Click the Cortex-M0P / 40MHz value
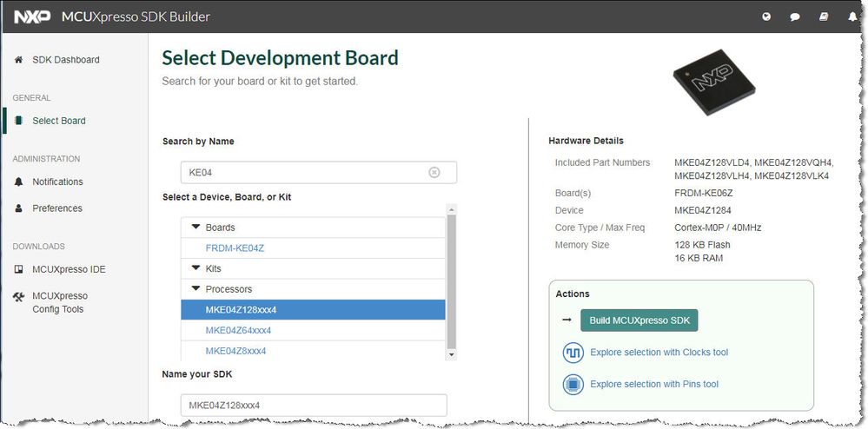 coord(718,228)
